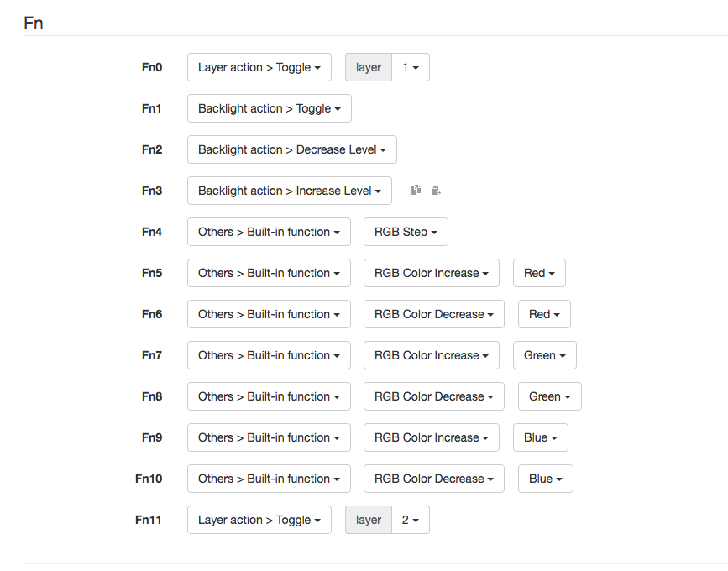Click the paste icon beside Fn3
This screenshot has height=571, width=728.
(435, 191)
